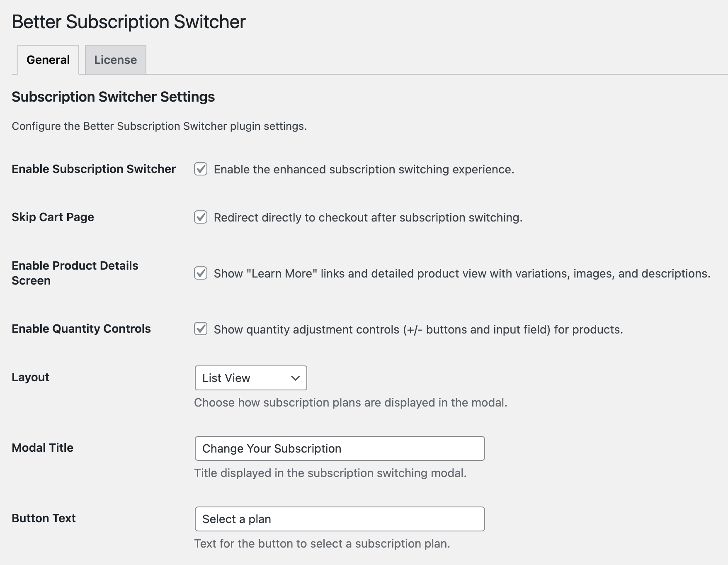Click the 'Better Subscription Switcher' page heading

(x=129, y=22)
